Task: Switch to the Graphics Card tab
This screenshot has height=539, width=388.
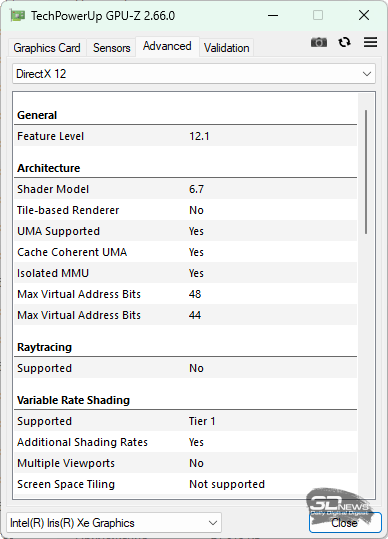Action: [x=47, y=48]
